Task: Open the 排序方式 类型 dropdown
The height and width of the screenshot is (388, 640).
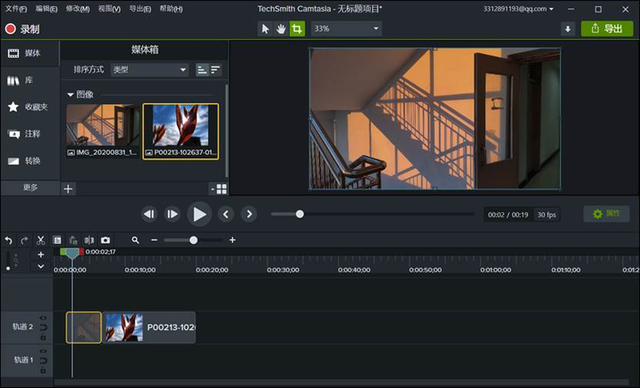Action: [150, 70]
